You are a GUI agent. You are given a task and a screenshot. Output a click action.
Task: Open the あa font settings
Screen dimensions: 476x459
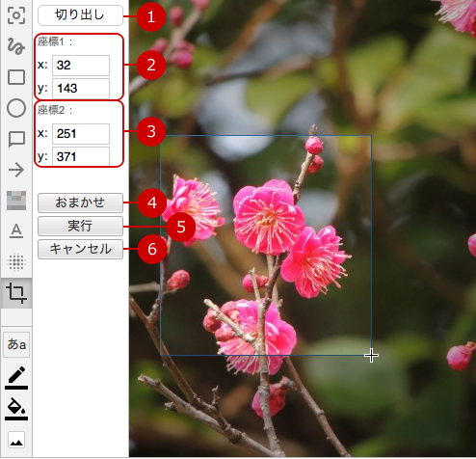16,344
